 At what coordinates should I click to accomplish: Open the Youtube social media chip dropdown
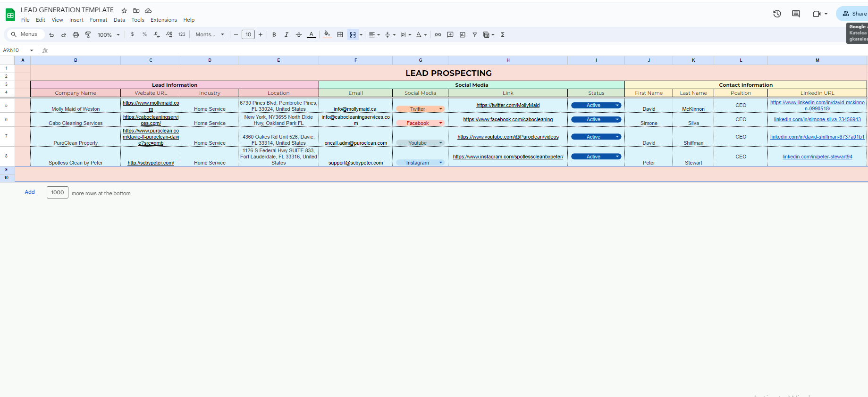coord(441,143)
